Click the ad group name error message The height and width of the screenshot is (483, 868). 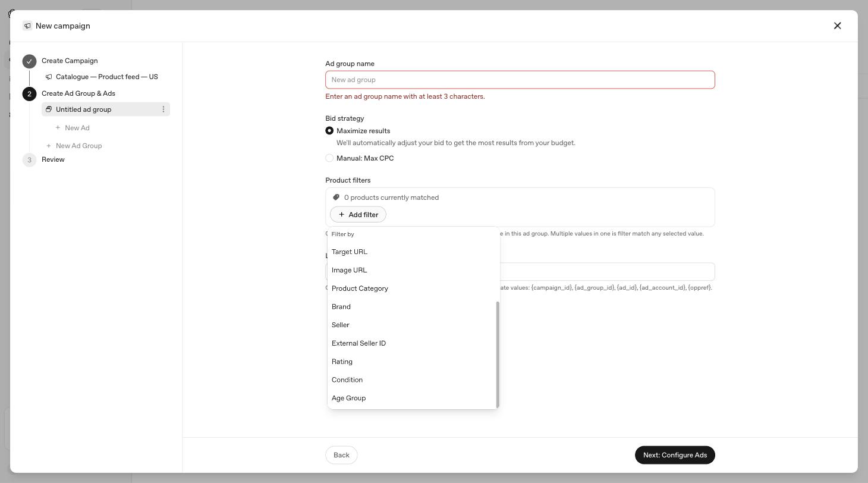405,96
